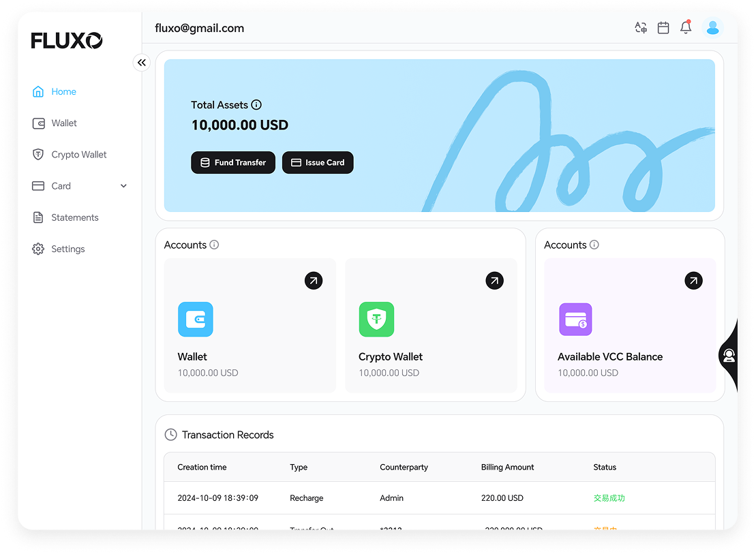Screen dimensions: 756x554
Task: Open Wallet in the sidebar
Action: [x=64, y=123]
